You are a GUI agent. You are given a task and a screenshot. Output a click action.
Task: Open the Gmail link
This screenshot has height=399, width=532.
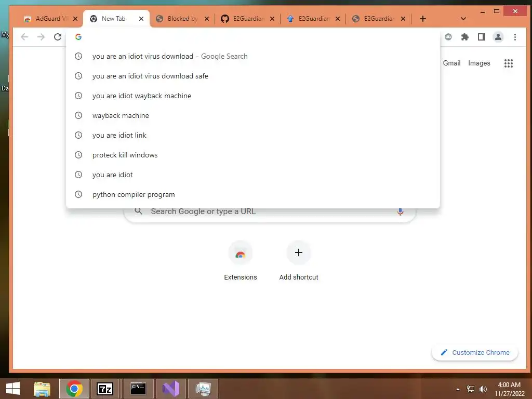tap(451, 63)
